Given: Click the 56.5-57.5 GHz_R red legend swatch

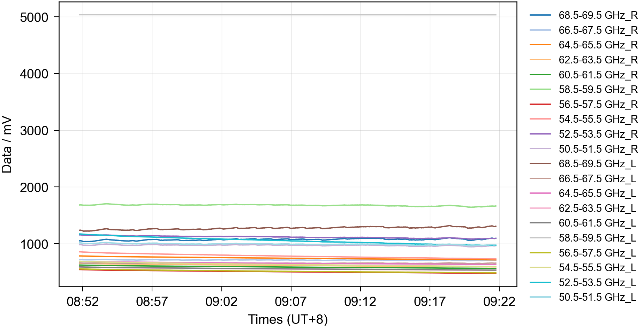Looking at the screenshot, I should (x=540, y=104).
